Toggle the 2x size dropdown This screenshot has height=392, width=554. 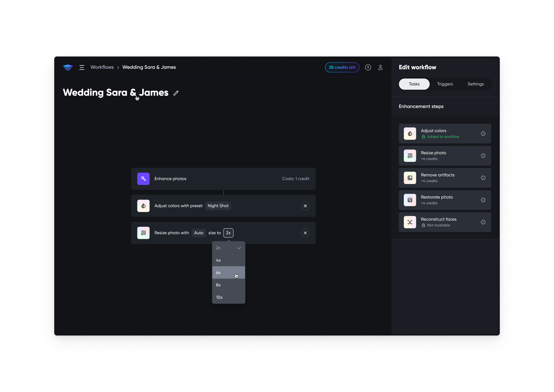coord(228,233)
